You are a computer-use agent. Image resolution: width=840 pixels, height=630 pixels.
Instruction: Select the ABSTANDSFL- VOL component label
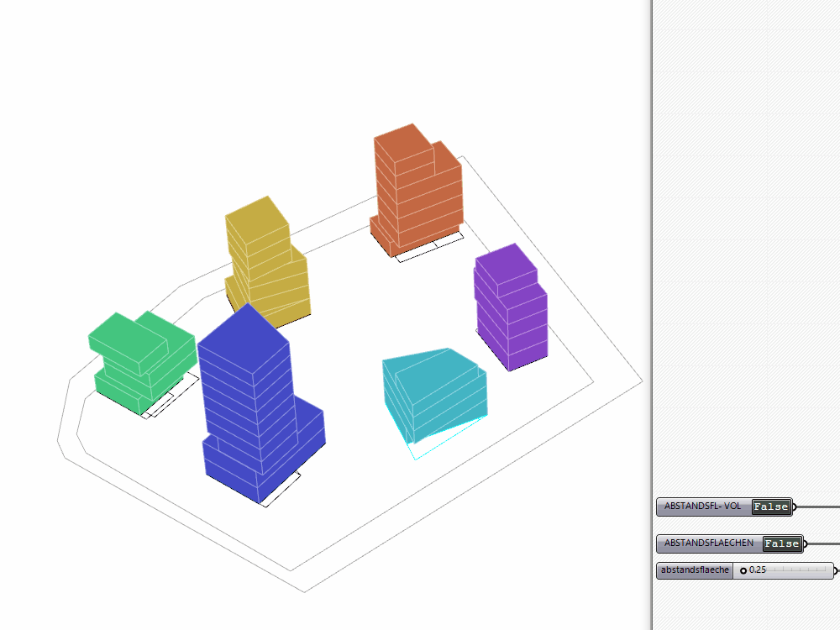[703, 507]
